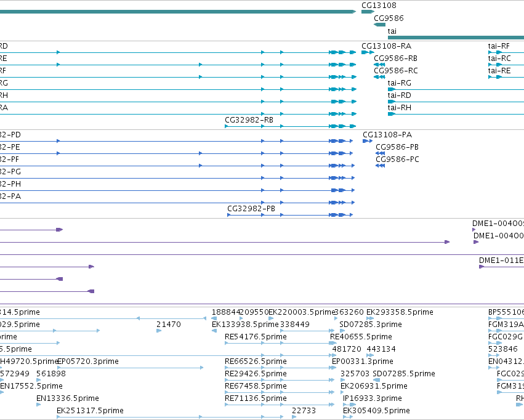The image size is (524, 420).
Task: Select transcript tai-RC
Action: coord(499,59)
